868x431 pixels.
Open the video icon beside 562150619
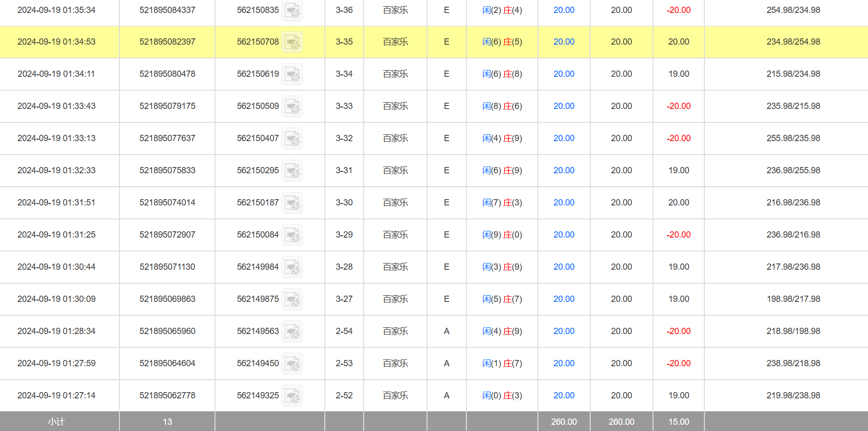pos(292,74)
